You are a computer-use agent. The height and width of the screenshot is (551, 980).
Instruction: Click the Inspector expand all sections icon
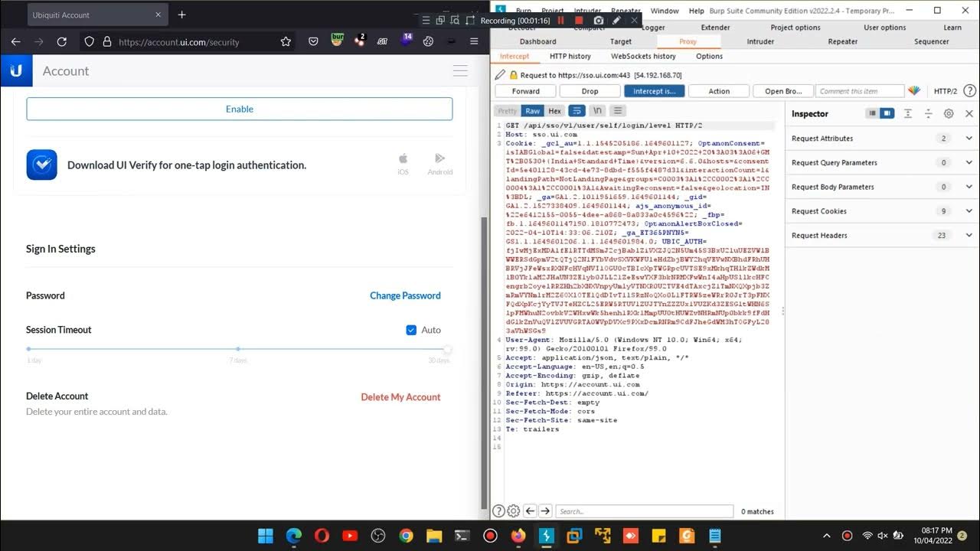[907, 113]
